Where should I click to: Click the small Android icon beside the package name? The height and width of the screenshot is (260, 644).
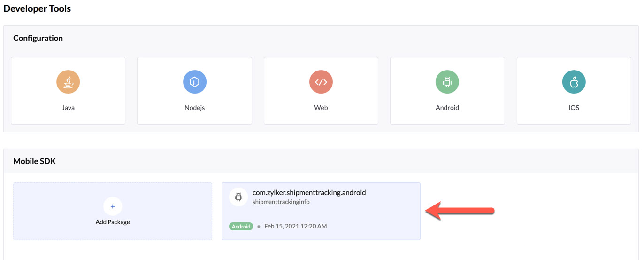pyautogui.click(x=238, y=197)
